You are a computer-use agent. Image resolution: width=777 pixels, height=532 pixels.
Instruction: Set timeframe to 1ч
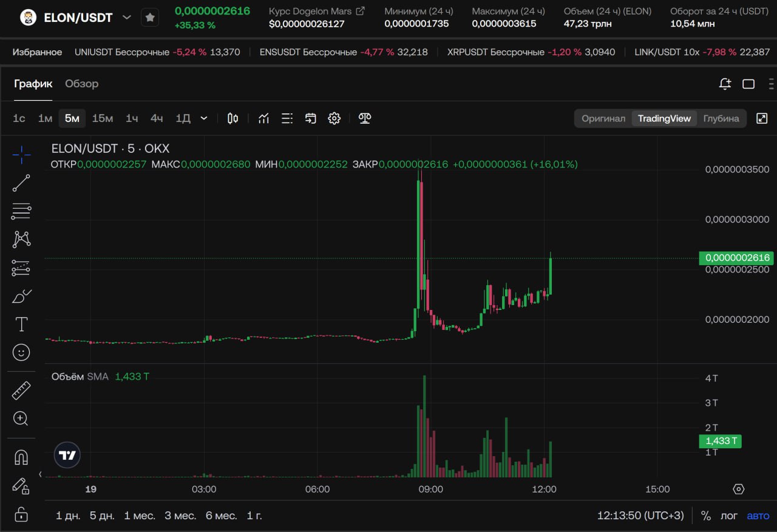click(132, 118)
